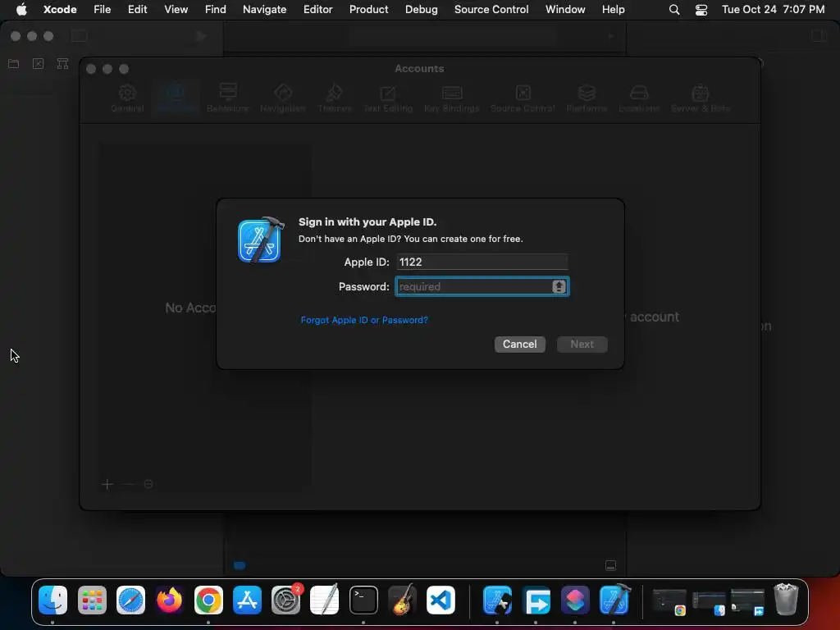This screenshot has width=840, height=630.
Task: Click the Forgot Apple ID or Password link
Action: click(x=364, y=320)
